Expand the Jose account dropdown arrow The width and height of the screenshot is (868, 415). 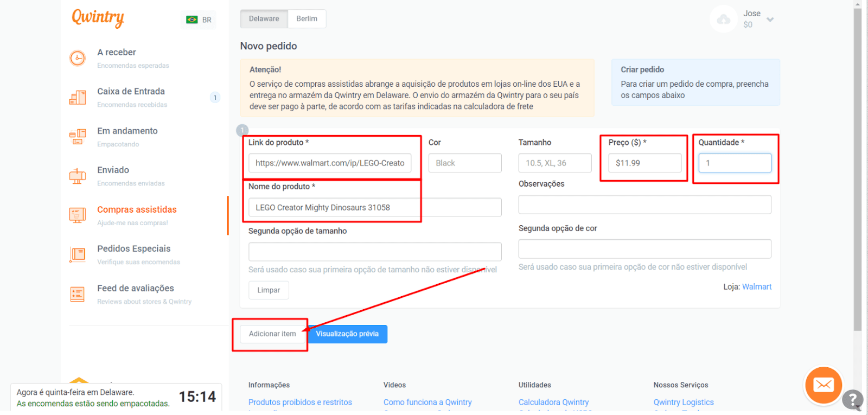click(x=770, y=20)
